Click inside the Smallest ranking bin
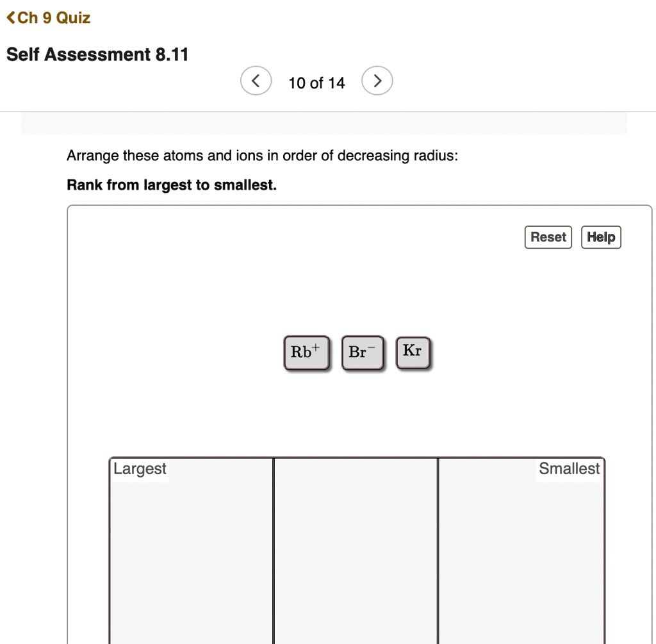 (x=520, y=557)
